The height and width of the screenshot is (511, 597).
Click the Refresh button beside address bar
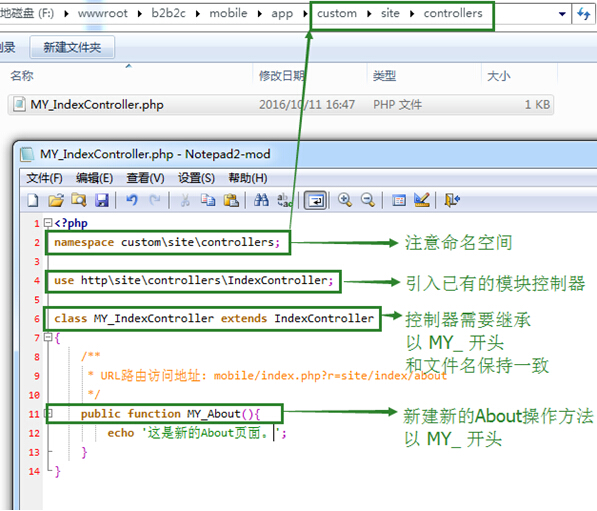[x=583, y=14]
